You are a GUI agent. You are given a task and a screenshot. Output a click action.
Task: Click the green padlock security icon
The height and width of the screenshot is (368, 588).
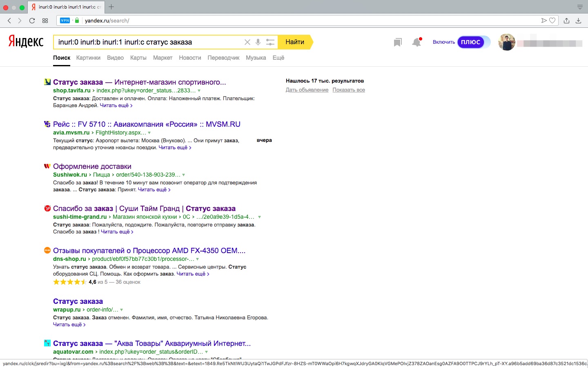point(77,20)
